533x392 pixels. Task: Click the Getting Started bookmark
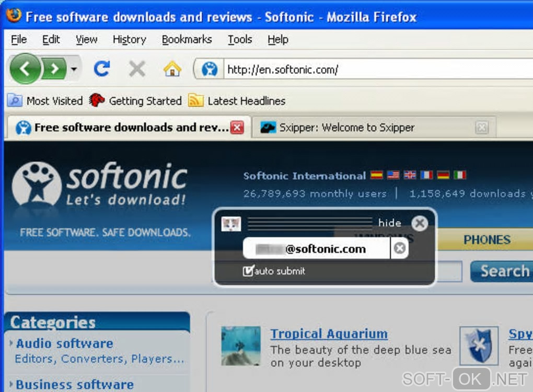point(135,101)
